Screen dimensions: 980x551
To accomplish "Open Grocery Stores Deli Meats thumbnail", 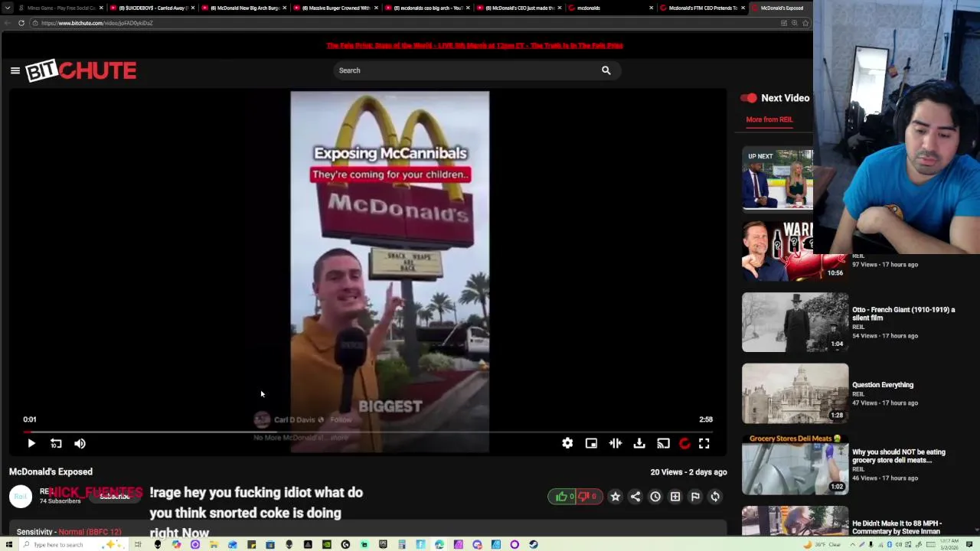I will [x=795, y=465].
